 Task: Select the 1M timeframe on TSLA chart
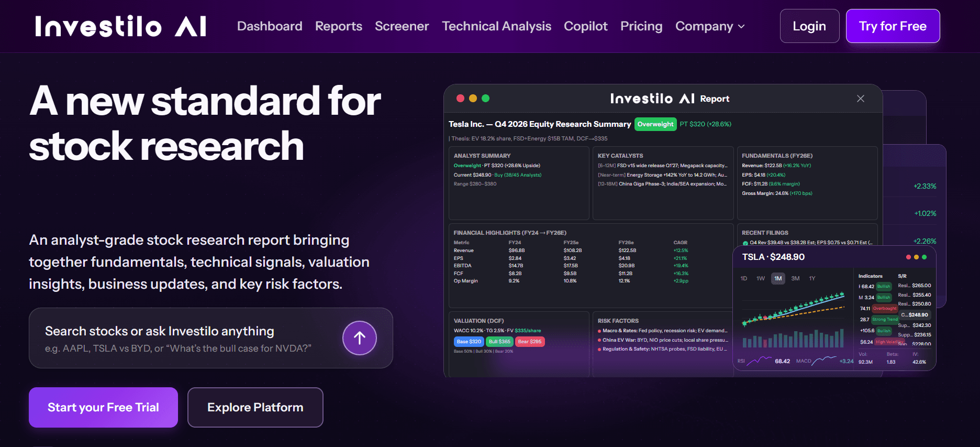coord(778,278)
